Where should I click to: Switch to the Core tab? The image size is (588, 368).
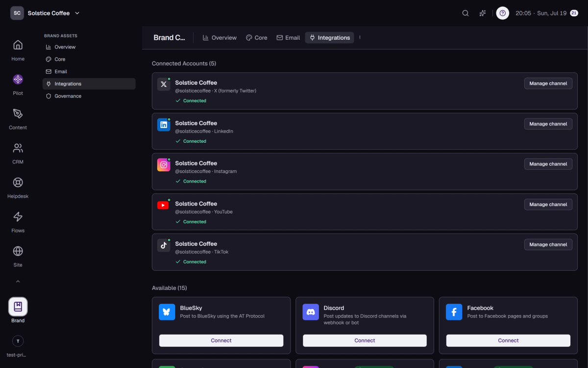[x=257, y=38]
